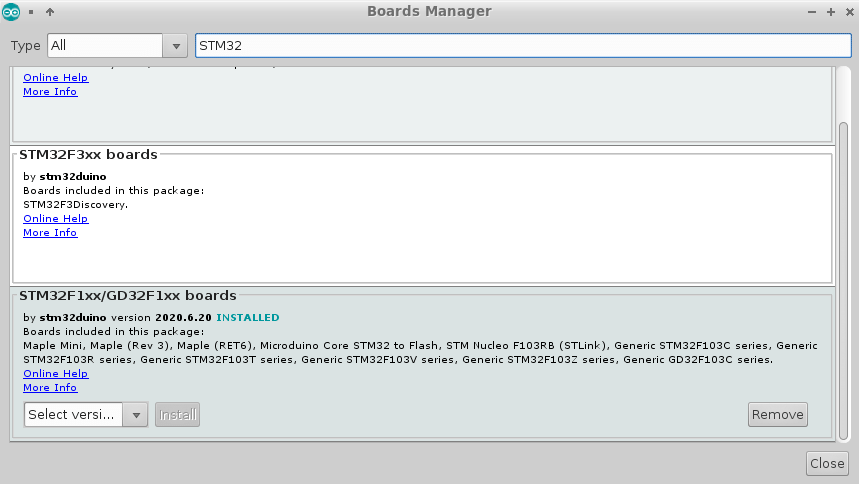This screenshot has height=484, width=859.
Task: Select the Type combo box showing All
Action: 117,46
